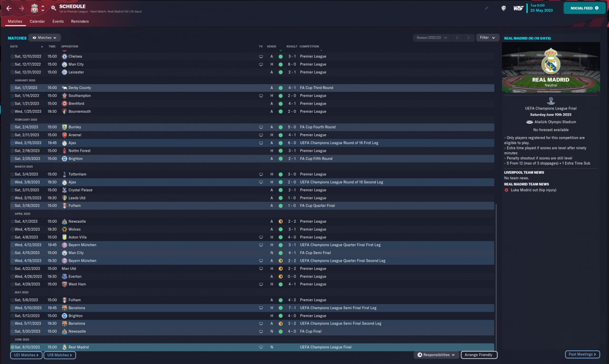Open the globe icon beside the WS logo
Image resolution: width=609 pixels, height=364 pixels.
(503, 8)
